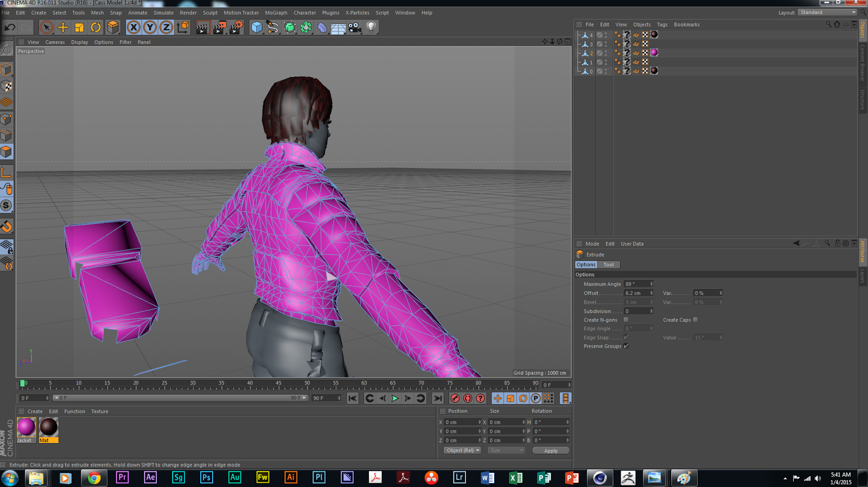Viewport: 868px width, 487px height.
Task: Enable the Create N-gons checkbox
Action: (626, 320)
